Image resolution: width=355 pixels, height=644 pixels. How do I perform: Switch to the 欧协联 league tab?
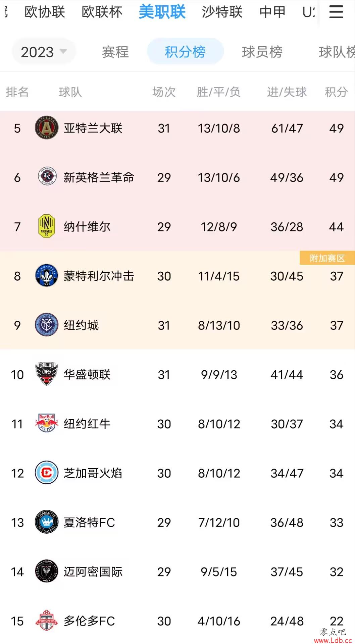click(45, 12)
